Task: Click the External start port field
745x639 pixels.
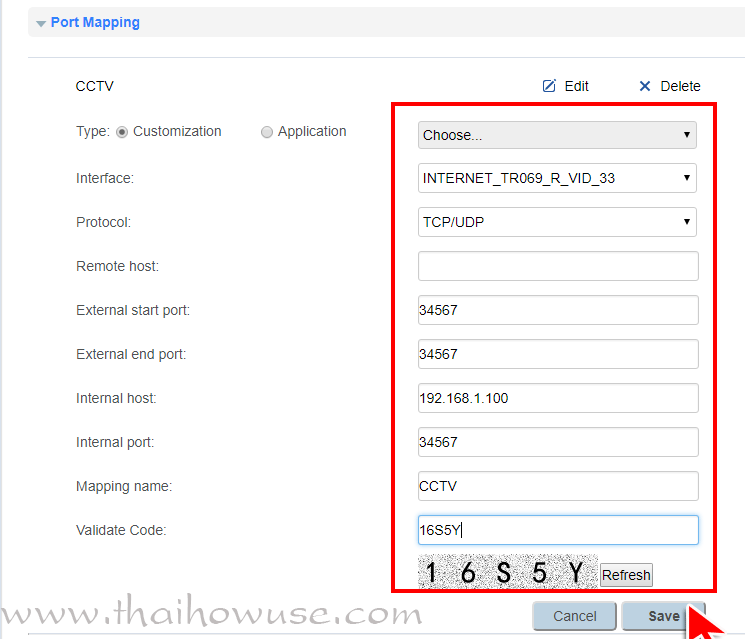Action: 558,310
